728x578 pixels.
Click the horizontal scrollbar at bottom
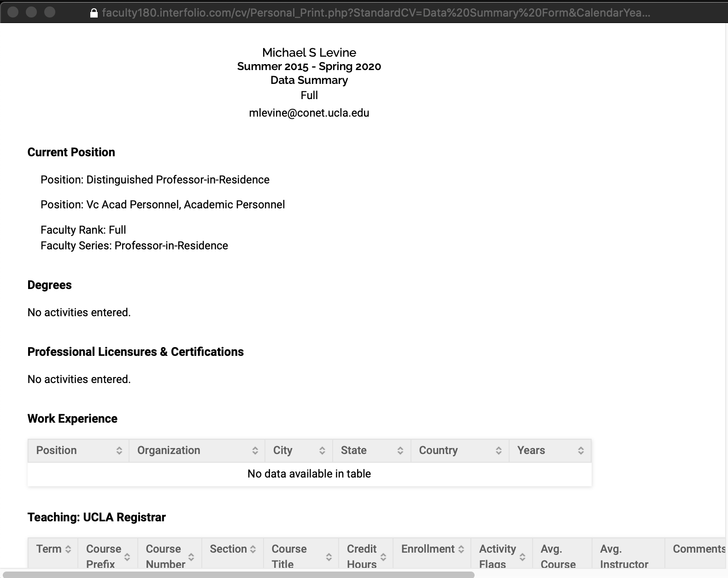coord(238,574)
